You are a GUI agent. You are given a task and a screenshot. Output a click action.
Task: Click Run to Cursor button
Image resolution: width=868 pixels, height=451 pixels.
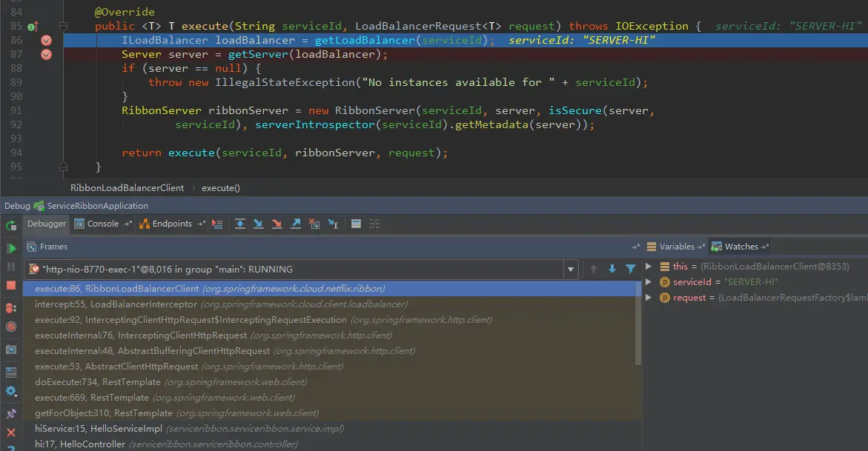pyautogui.click(x=334, y=224)
